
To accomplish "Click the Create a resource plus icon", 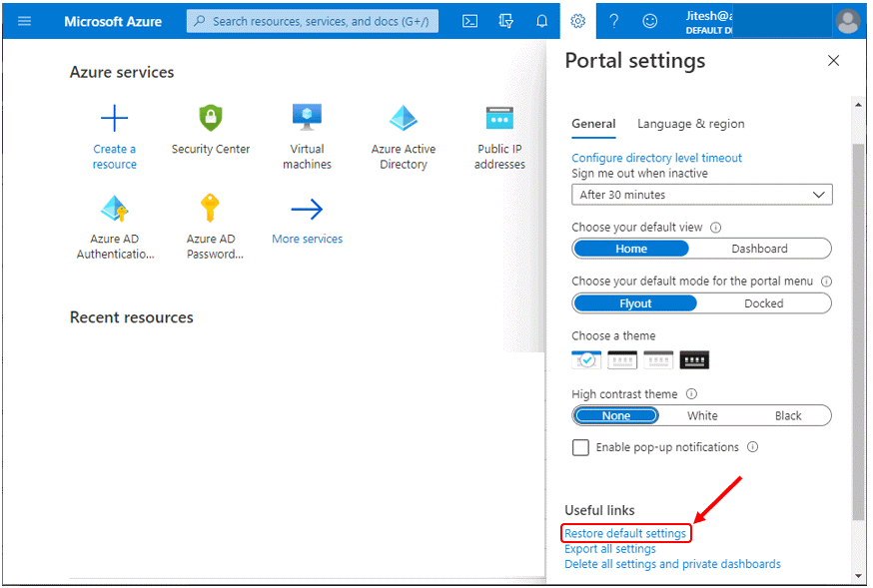I will click(114, 118).
